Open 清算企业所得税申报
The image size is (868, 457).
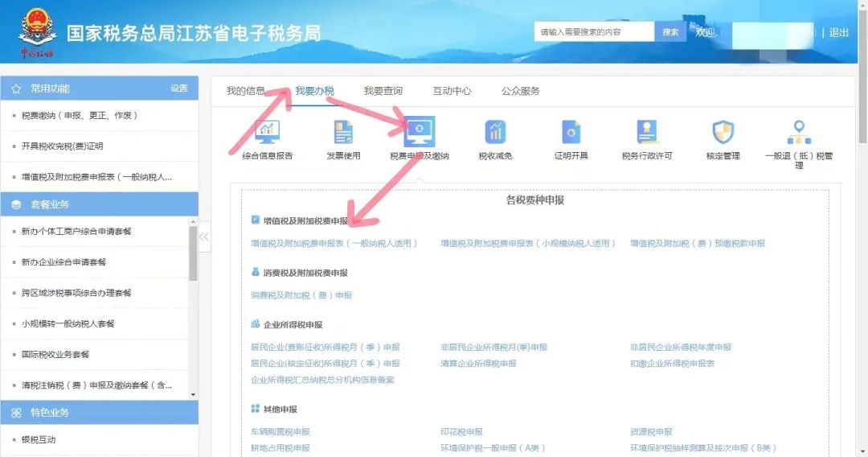click(478, 364)
